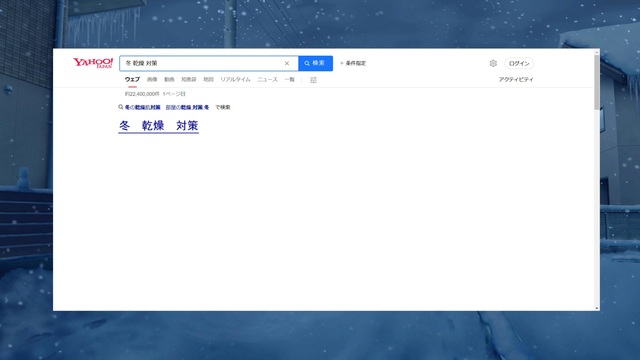Switch to the 動画 videos tab
Image resolution: width=640 pixels, height=360 pixels.
(169, 80)
